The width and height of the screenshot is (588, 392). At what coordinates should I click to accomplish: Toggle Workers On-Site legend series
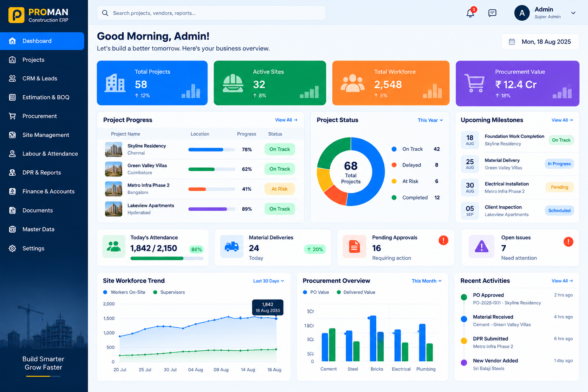[124, 292]
